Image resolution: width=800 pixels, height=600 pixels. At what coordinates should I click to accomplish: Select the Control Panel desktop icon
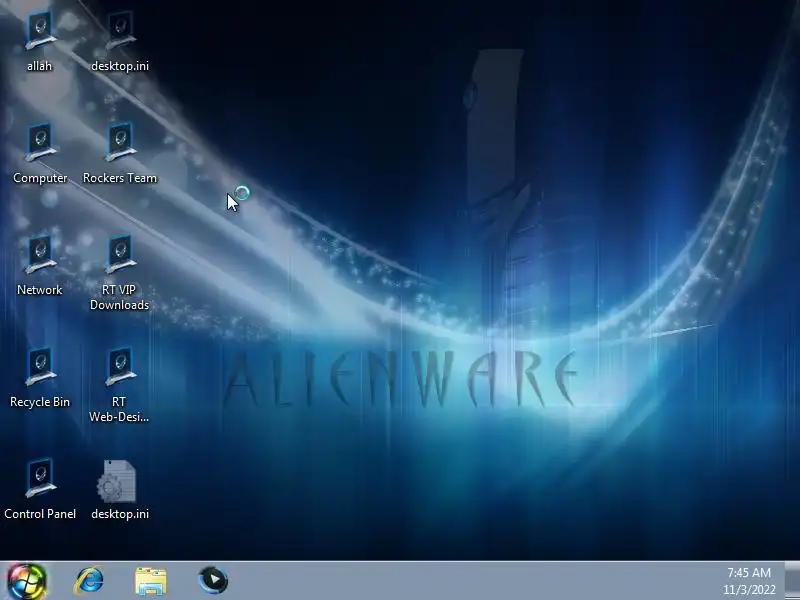(40, 490)
